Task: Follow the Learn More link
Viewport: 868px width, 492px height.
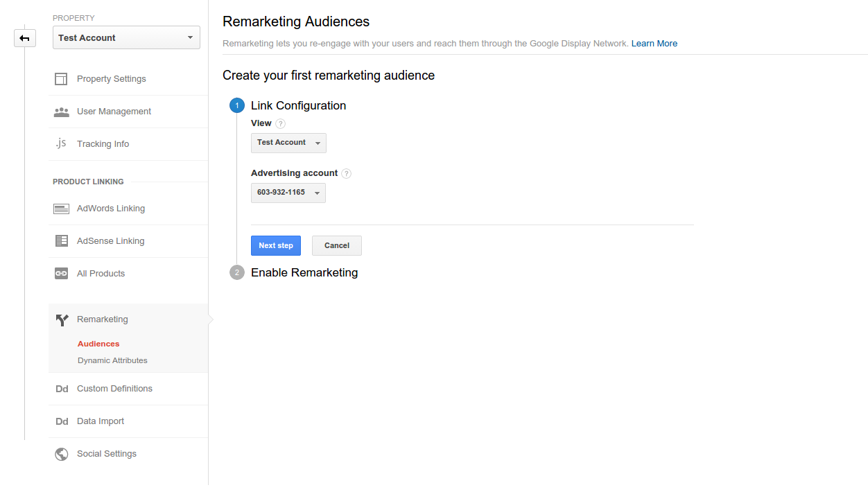Action: [654, 44]
